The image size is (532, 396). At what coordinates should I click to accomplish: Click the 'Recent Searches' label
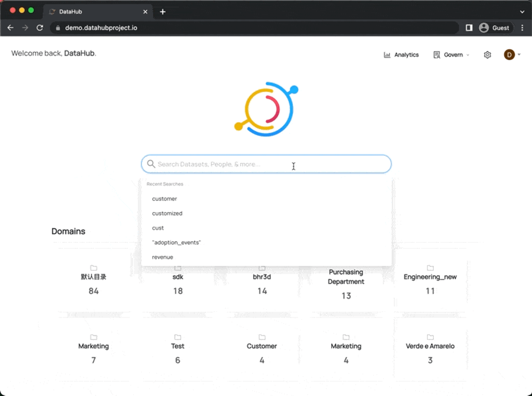pos(165,184)
